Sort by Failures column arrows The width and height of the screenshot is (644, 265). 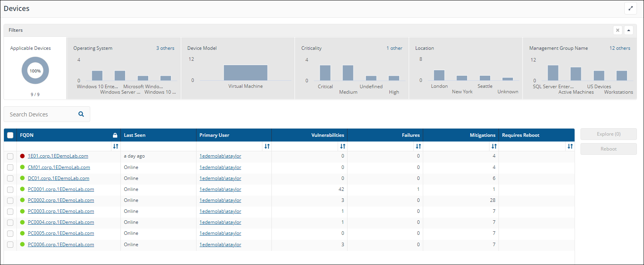click(x=418, y=146)
